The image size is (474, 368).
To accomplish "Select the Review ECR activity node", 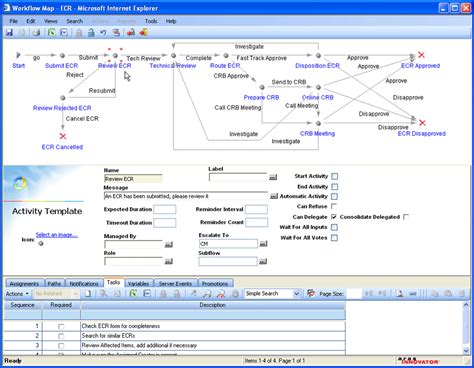I will (x=115, y=56).
